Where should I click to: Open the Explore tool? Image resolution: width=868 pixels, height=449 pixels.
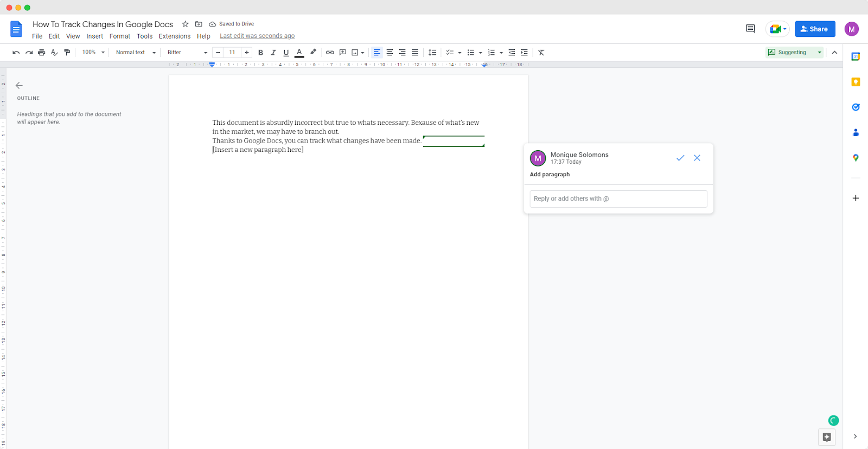[x=827, y=437]
